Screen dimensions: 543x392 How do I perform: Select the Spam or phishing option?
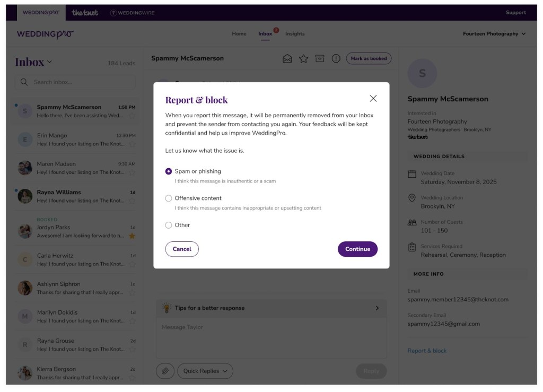click(x=169, y=171)
